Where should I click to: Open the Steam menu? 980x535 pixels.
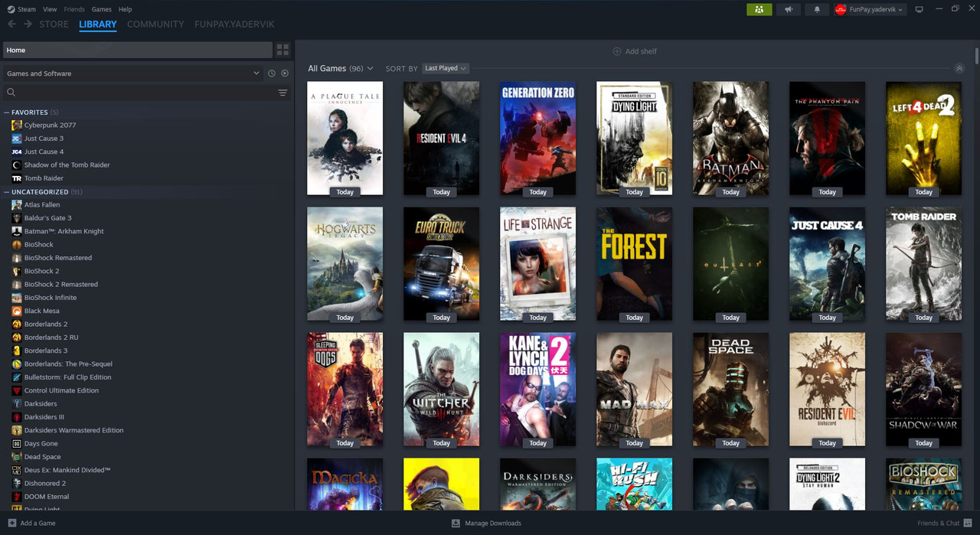[x=21, y=9]
